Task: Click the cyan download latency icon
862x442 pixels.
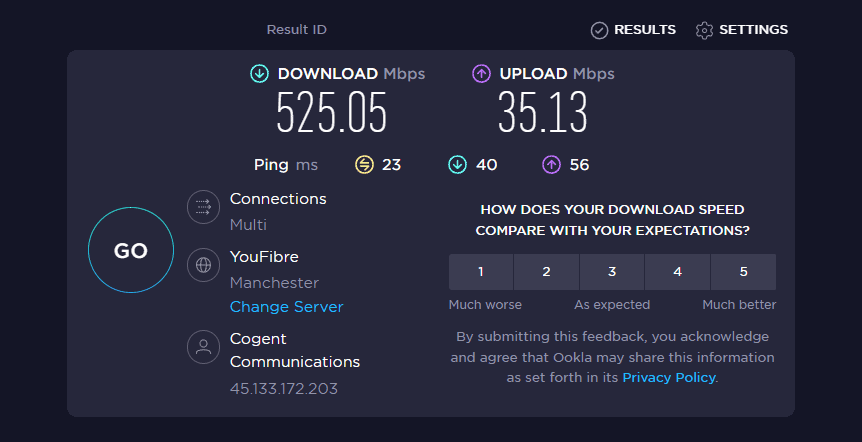Action: [458, 165]
